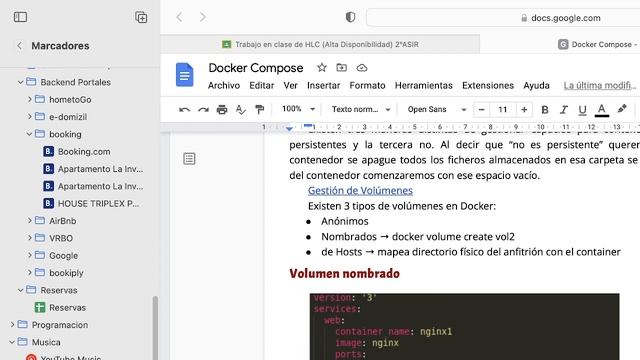Print the document
This screenshot has width=640, height=360.
pos(222,109)
